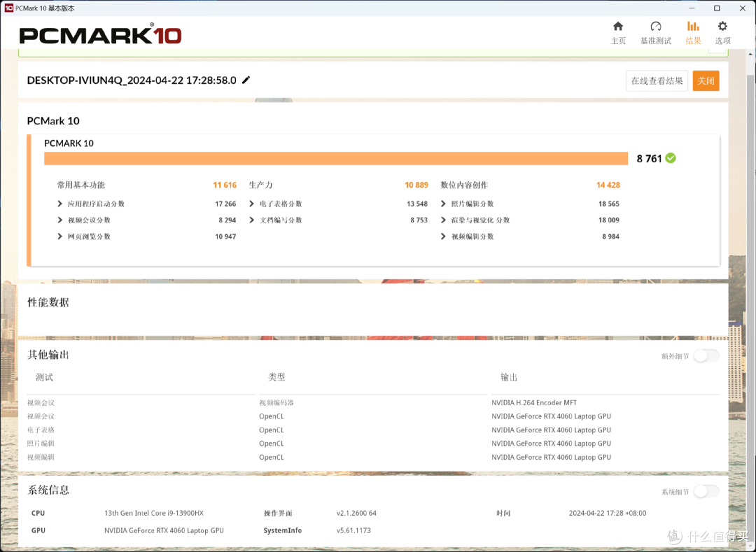Click the Home icon in the top navigation
The image size is (756, 552).
pyautogui.click(x=618, y=27)
